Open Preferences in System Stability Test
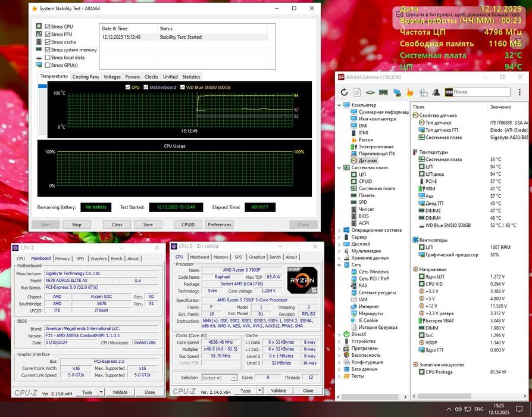532x417 pixels. tap(220, 225)
